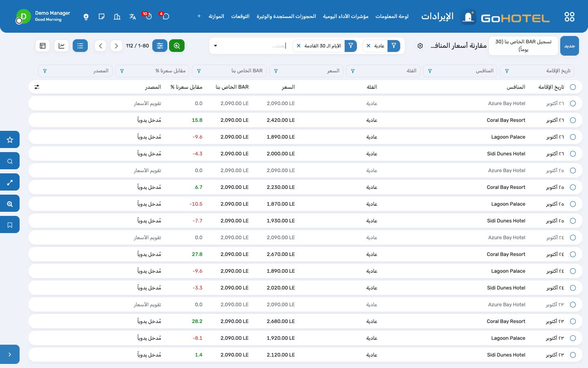This screenshot has height=368, width=588.
Task: Open column adjust settings icon in header row
Action: tap(37, 87)
